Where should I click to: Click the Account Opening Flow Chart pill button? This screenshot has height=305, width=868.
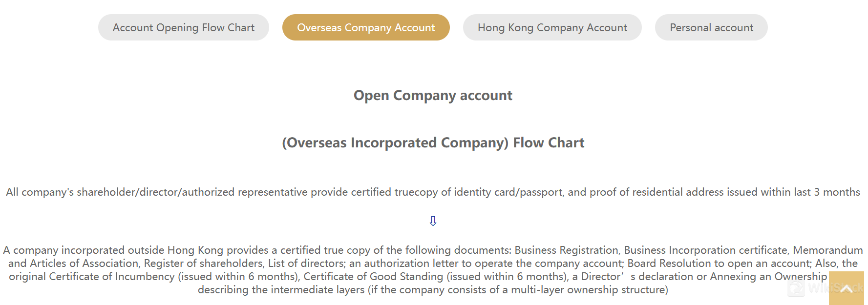click(x=183, y=27)
